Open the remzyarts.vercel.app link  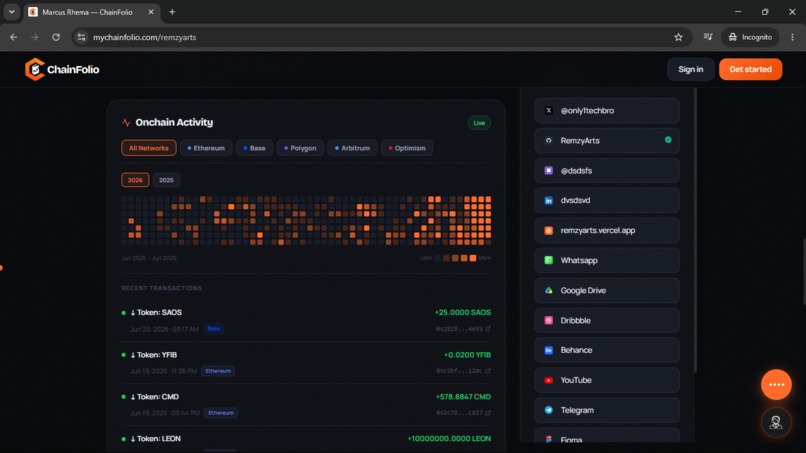[x=607, y=230]
